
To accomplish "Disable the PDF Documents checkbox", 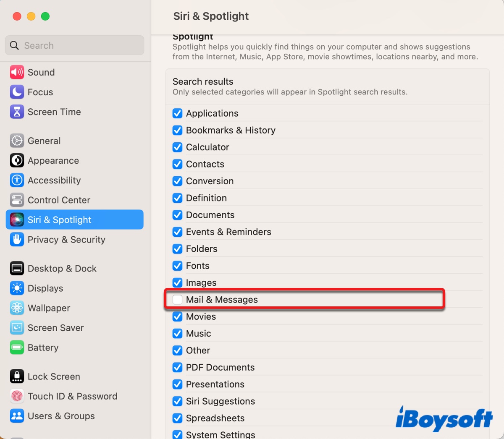I will 178,367.
